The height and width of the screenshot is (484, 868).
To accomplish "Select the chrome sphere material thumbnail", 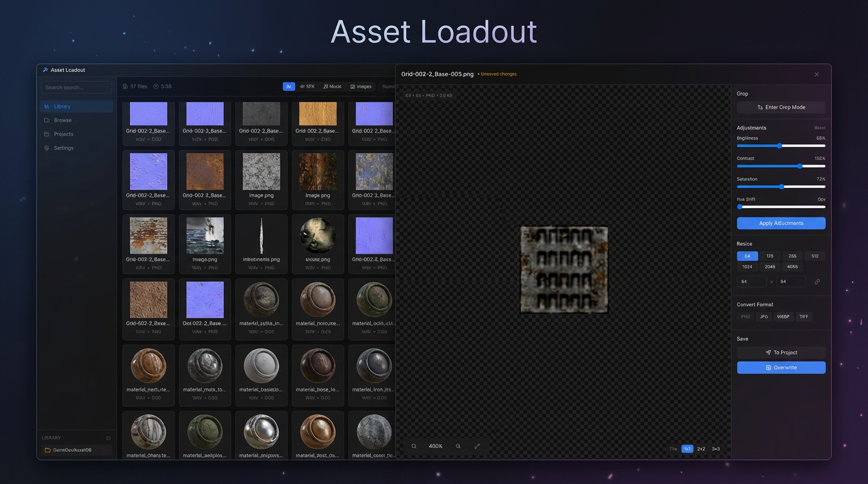I will 262,432.
